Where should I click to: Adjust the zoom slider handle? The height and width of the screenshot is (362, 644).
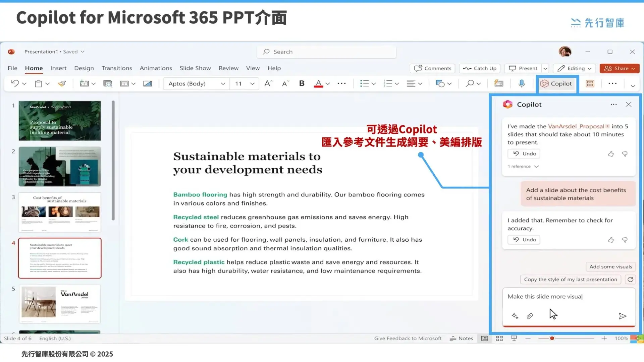552,339
